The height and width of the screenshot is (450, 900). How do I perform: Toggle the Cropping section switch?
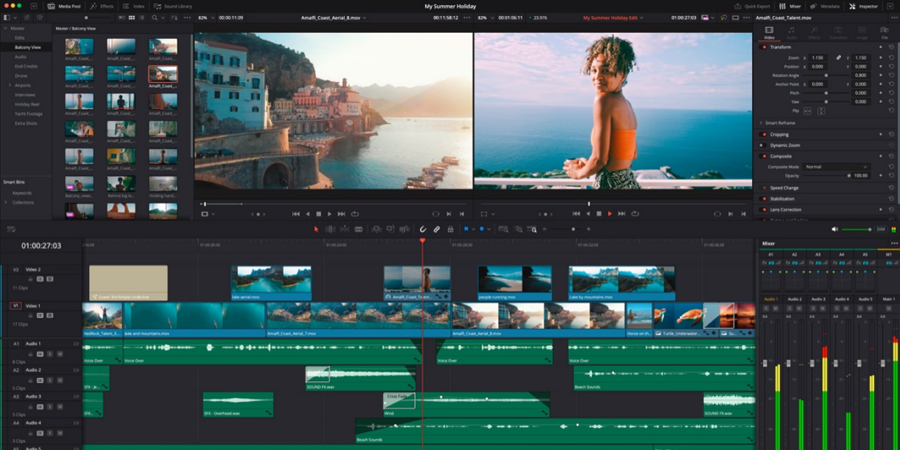(x=764, y=134)
